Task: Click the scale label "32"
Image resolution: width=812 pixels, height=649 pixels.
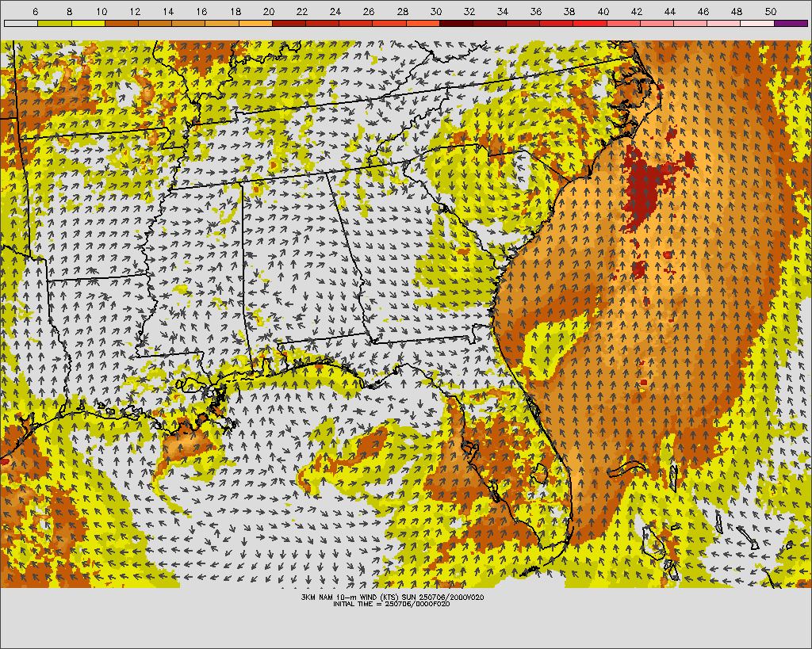Action: [469, 11]
